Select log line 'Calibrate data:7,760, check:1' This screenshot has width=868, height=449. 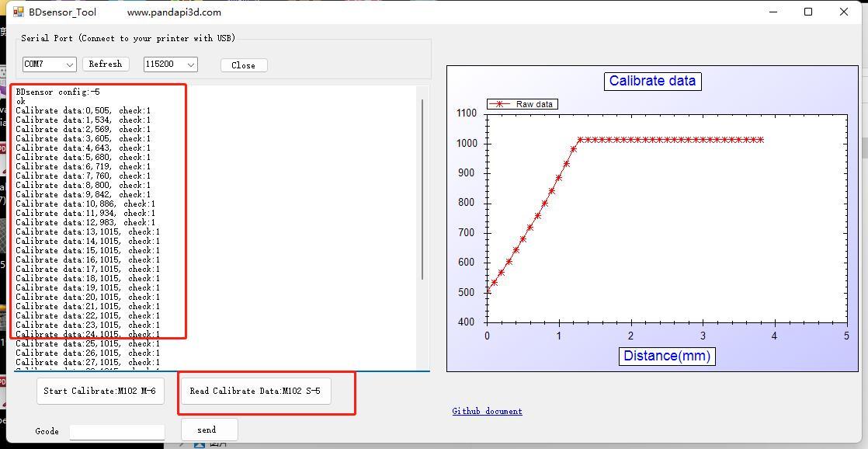click(x=83, y=176)
